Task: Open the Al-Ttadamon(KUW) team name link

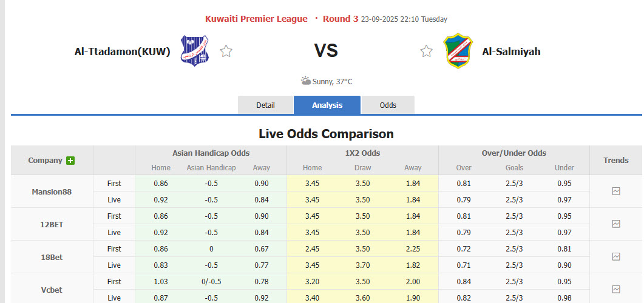Action: 123,52
